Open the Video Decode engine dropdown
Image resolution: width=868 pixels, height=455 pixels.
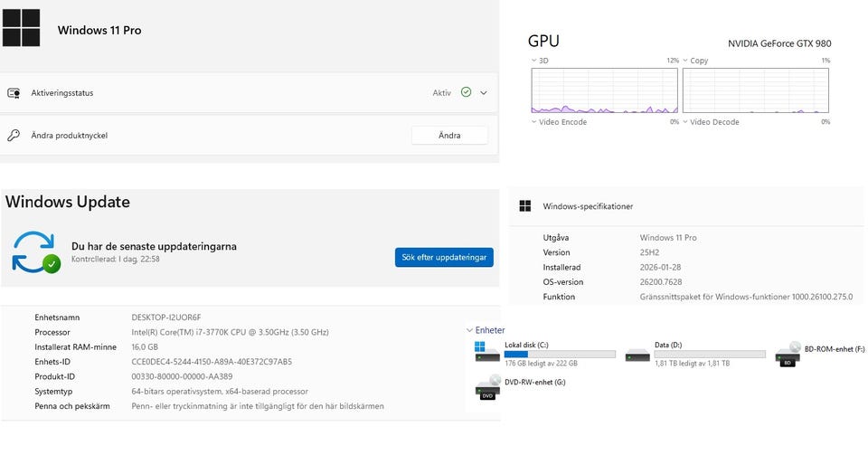click(x=685, y=122)
